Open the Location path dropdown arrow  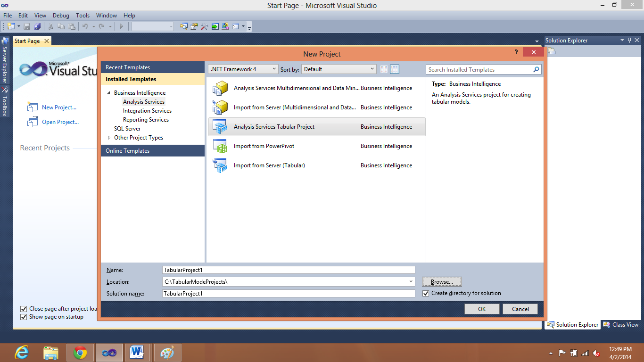pyautogui.click(x=412, y=281)
